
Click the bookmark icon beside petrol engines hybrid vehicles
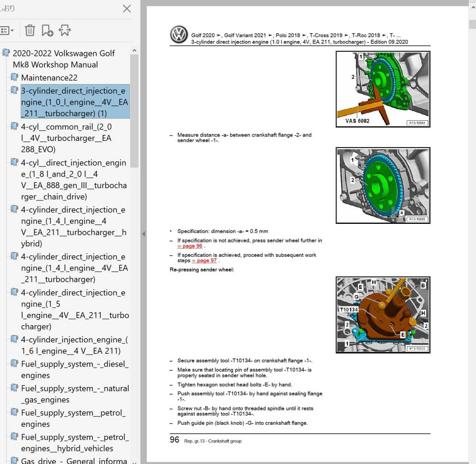15,437
